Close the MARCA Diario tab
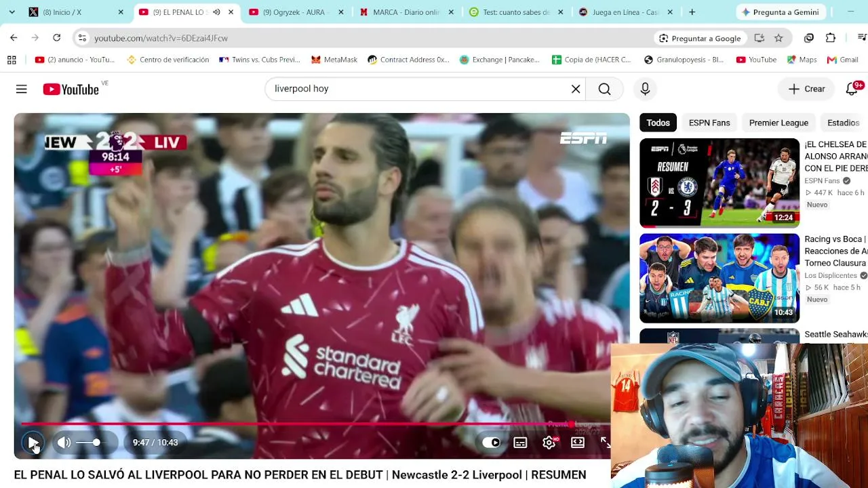Screen dimensions: 868x488 pos(451,12)
